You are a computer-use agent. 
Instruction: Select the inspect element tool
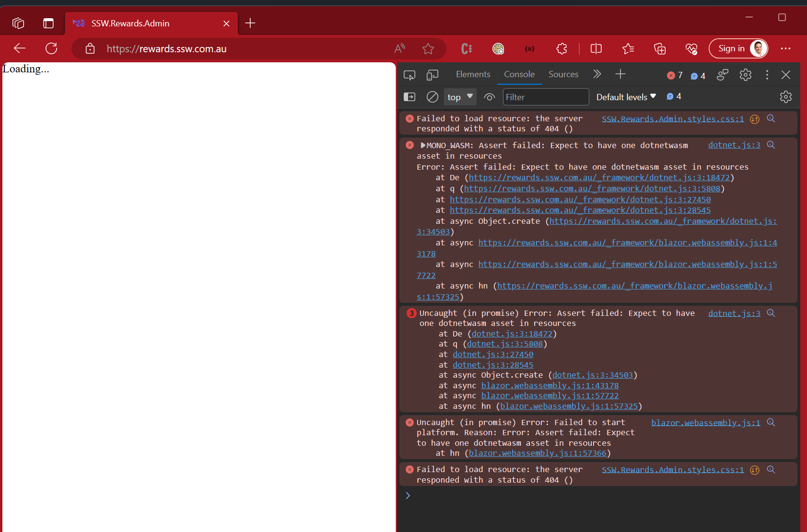click(x=410, y=75)
